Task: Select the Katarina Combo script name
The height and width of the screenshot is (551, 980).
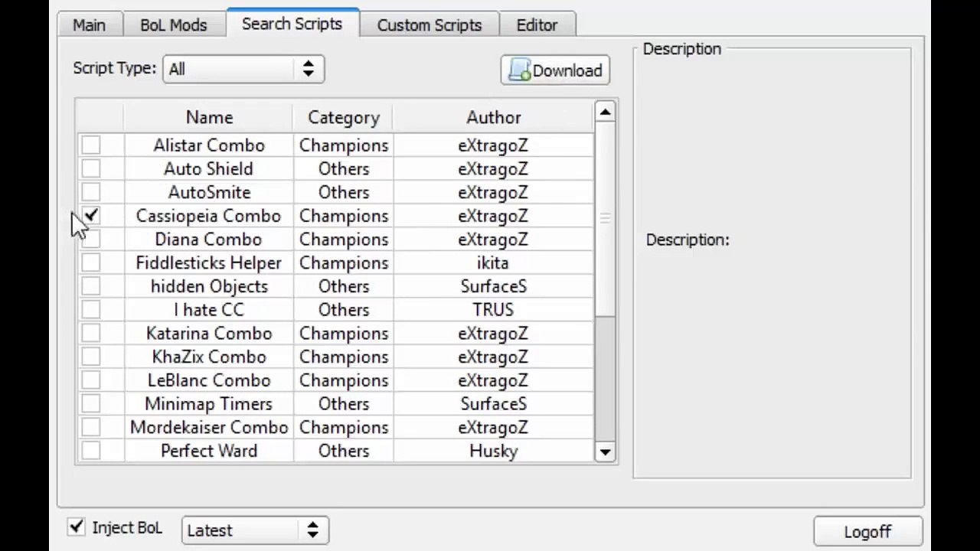Action: (x=209, y=334)
